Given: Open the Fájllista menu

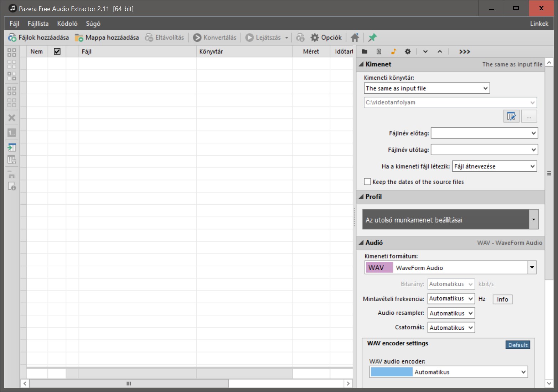Looking at the screenshot, I should (38, 23).
